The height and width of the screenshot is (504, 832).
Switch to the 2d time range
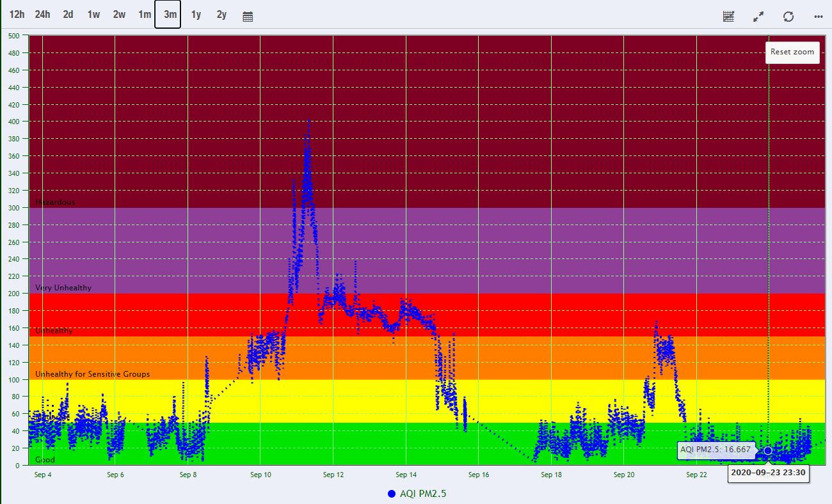click(68, 15)
